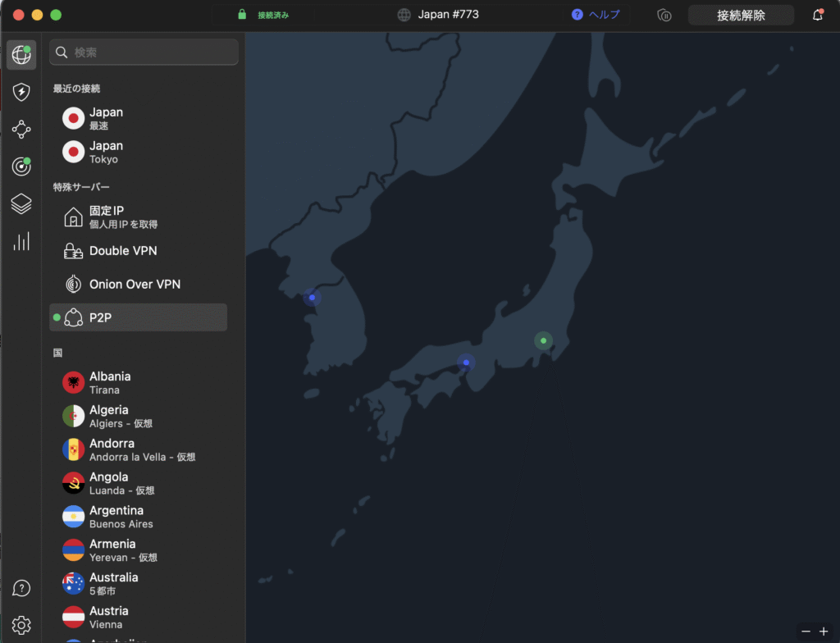The image size is (840, 643).
Task: Click the blue help question mark icon
Action: point(577,15)
